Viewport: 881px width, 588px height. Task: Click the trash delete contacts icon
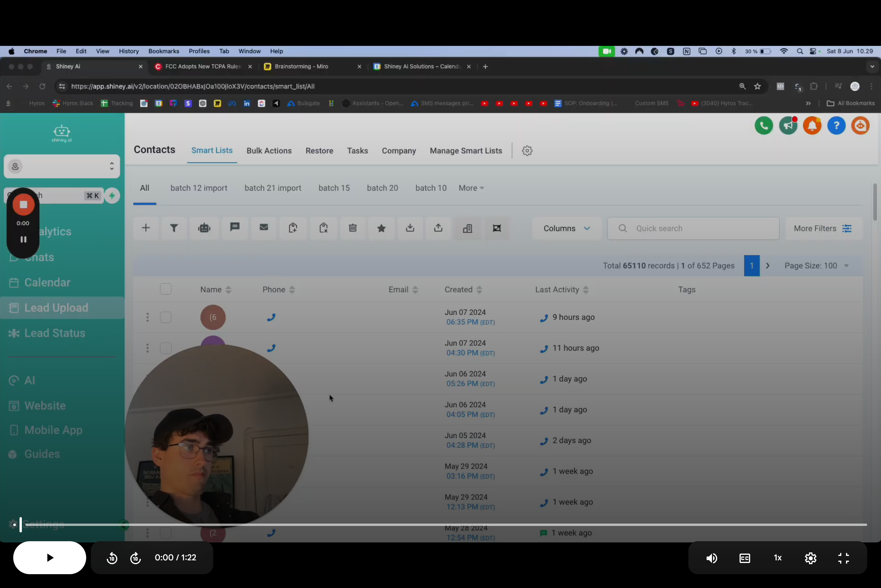point(352,228)
